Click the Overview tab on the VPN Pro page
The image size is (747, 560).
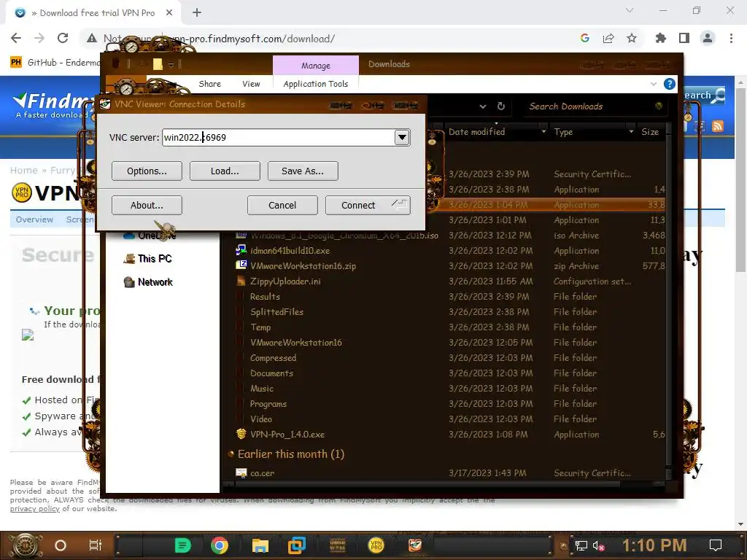[x=34, y=219]
